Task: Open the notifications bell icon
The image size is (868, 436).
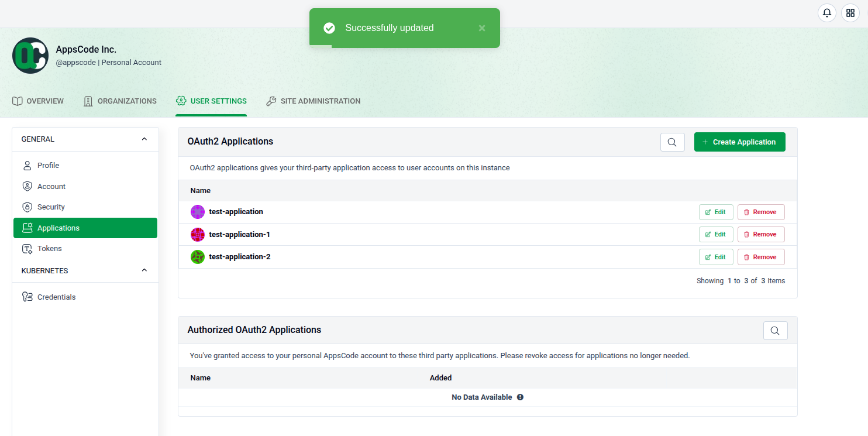Action: pyautogui.click(x=826, y=13)
